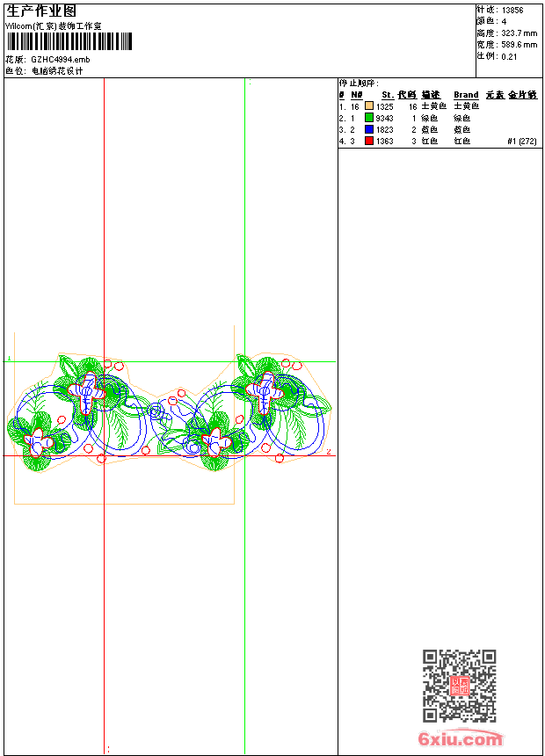Click the thread code '1325' cell
The height and width of the screenshot is (756, 545).
[385, 106]
